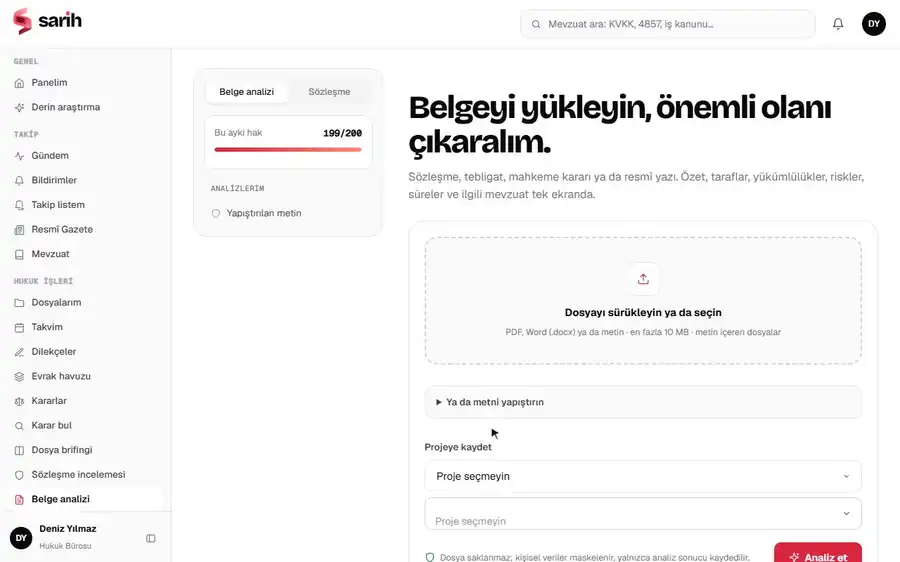Image resolution: width=900 pixels, height=562 pixels.
Task: Click the Dilekçeler pen icon
Action: 19,352
